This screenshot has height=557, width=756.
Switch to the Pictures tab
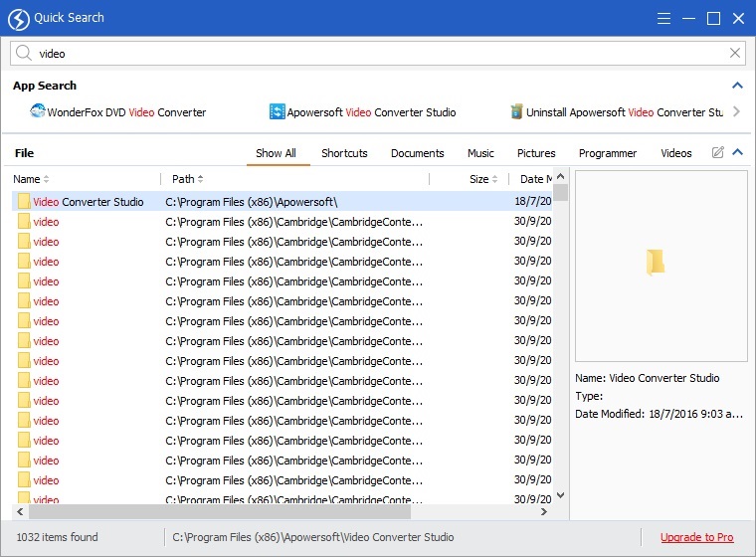point(536,153)
